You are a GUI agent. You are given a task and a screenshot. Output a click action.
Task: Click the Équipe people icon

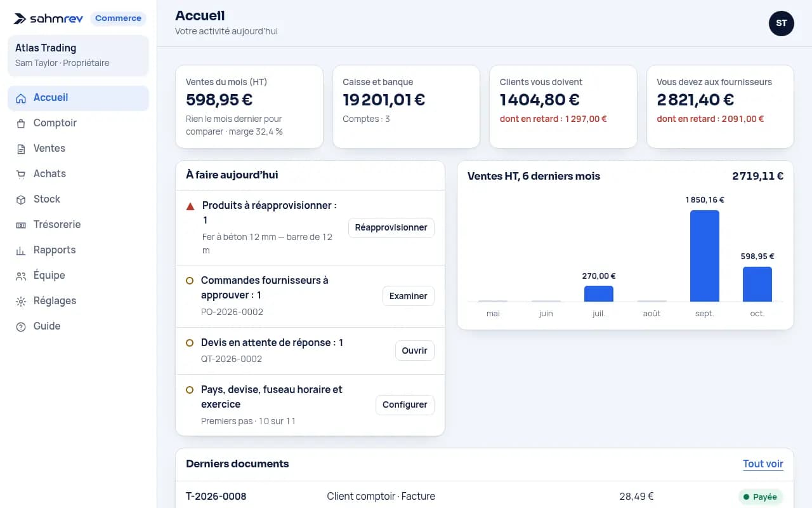[x=21, y=276]
